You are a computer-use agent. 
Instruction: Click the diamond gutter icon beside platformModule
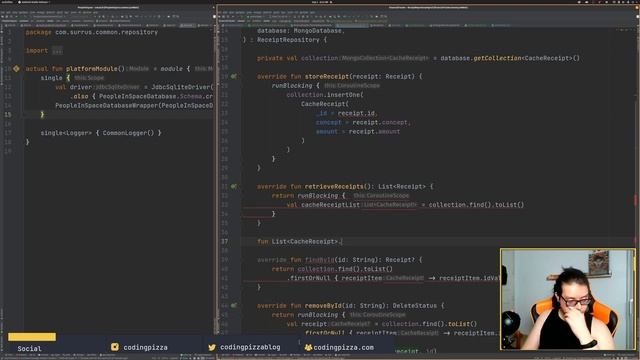click(16, 69)
